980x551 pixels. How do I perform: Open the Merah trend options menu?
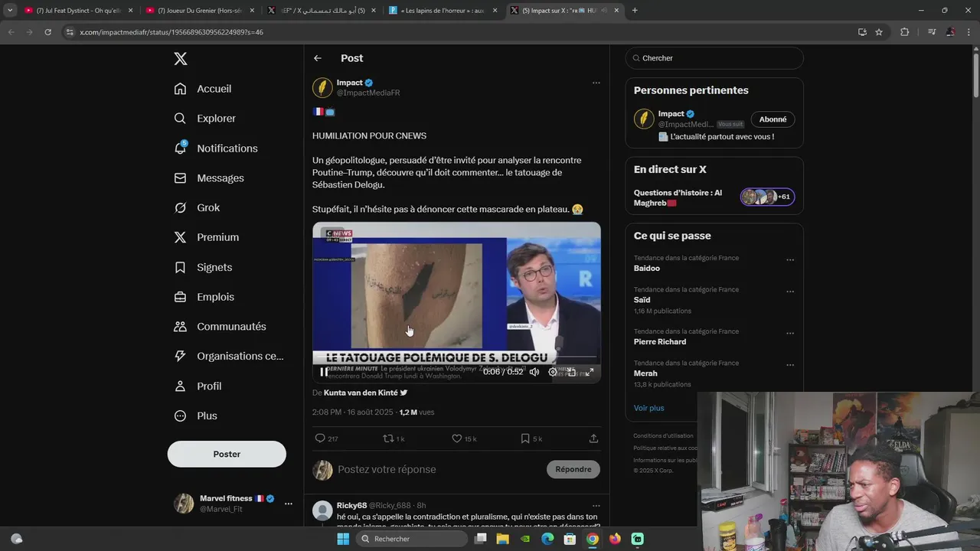(x=790, y=365)
